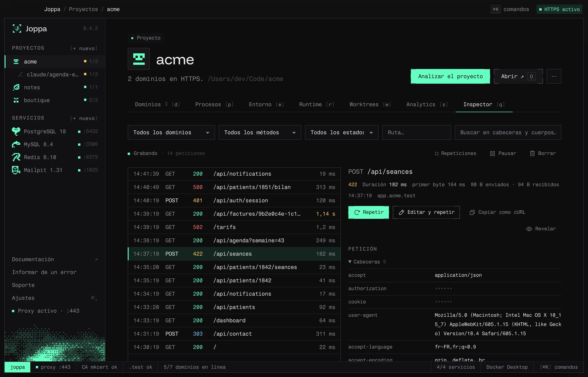The height and width of the screenshot is (377, 588).
Task: Click the external arrow next to Documentación
Action: pyautogui.click(x=96, y=260)
